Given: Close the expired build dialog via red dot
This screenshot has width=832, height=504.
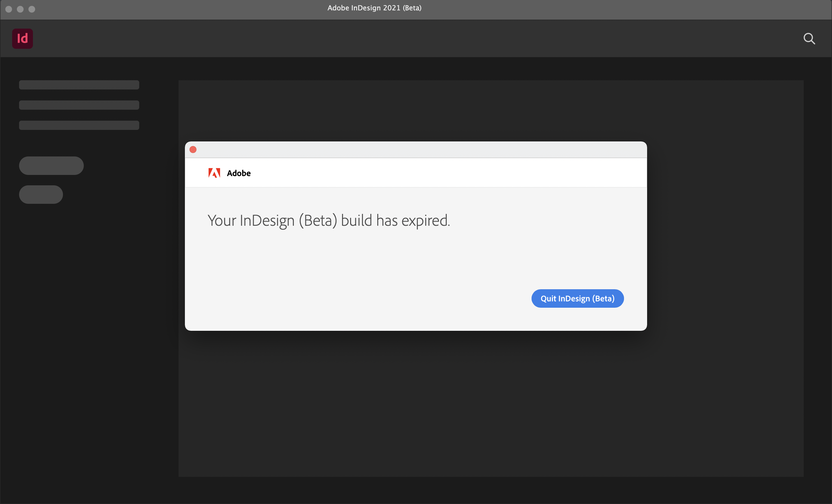Looking at the screenshot, I should coord(193,150).
